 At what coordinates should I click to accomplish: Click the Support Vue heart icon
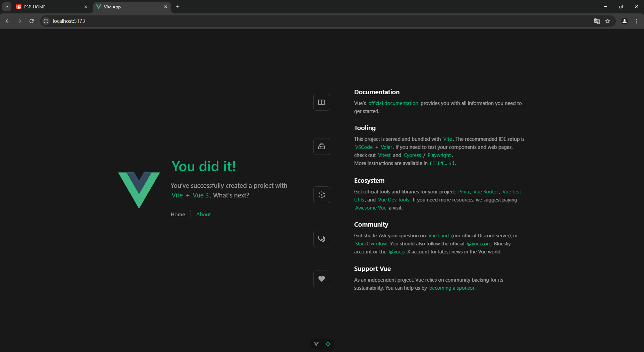pos(321,279)
